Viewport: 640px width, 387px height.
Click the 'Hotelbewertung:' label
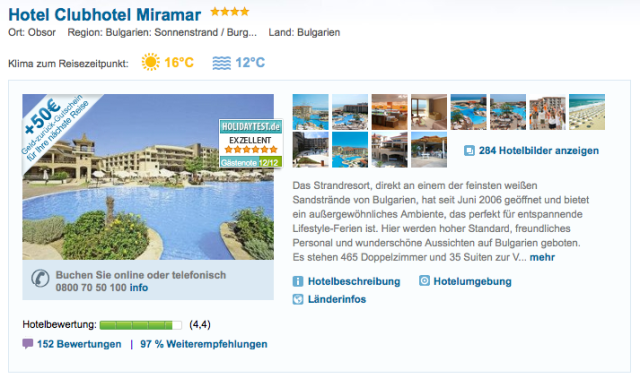click(x=60, y=325)
